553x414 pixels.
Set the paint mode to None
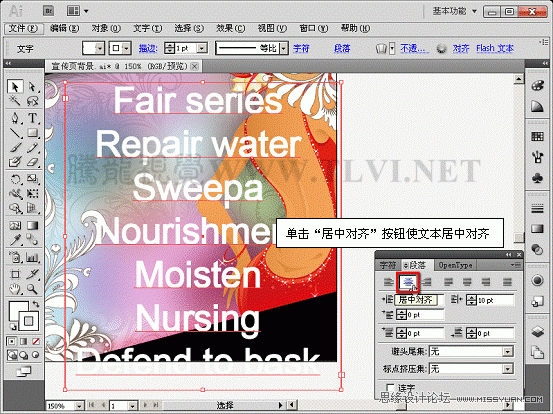click(36, 341)
